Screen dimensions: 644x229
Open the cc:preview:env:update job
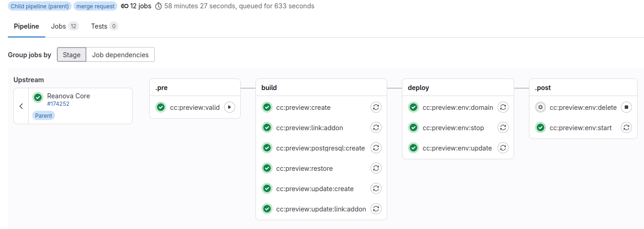coord(457,148)
